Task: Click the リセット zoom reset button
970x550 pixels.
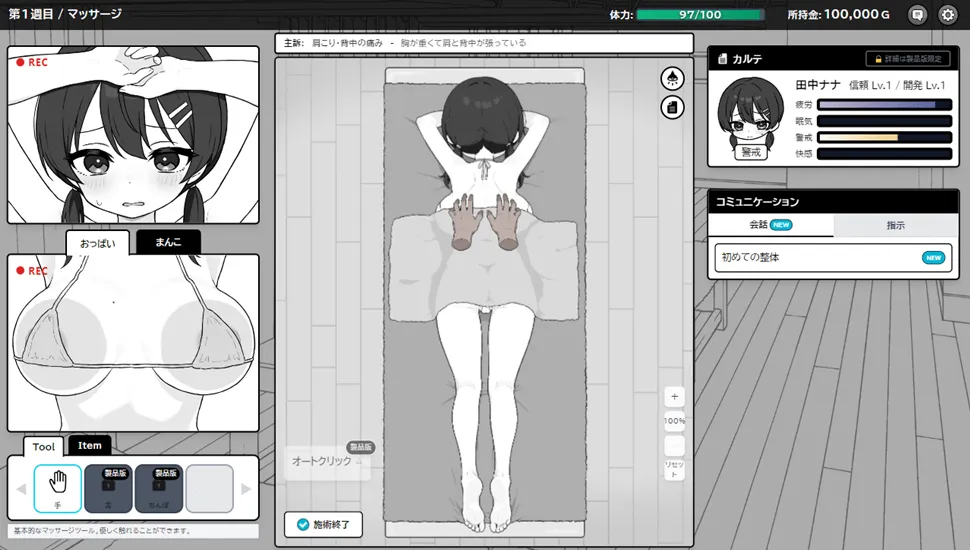Action: [x=674, y=470]
